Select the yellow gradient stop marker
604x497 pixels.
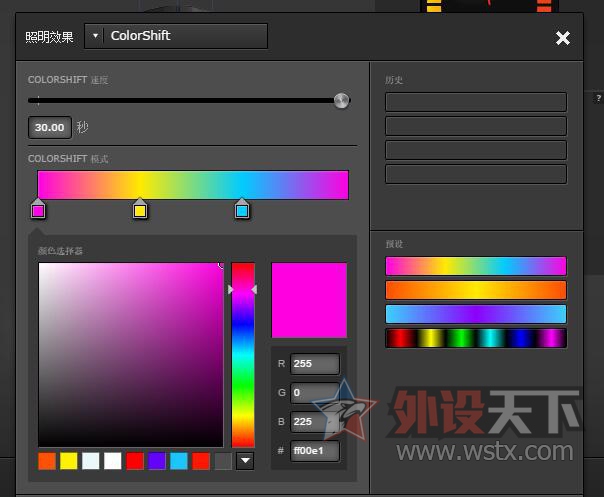click(140, 210)
